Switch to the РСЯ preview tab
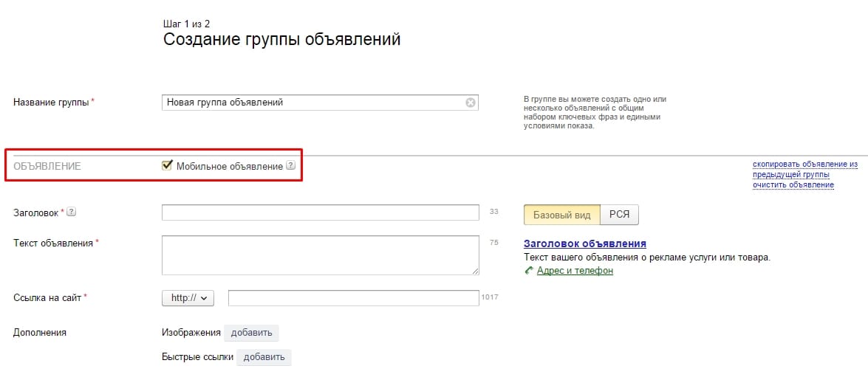Image resolution: width=868 pixels, height=380 pixels. 620,215
